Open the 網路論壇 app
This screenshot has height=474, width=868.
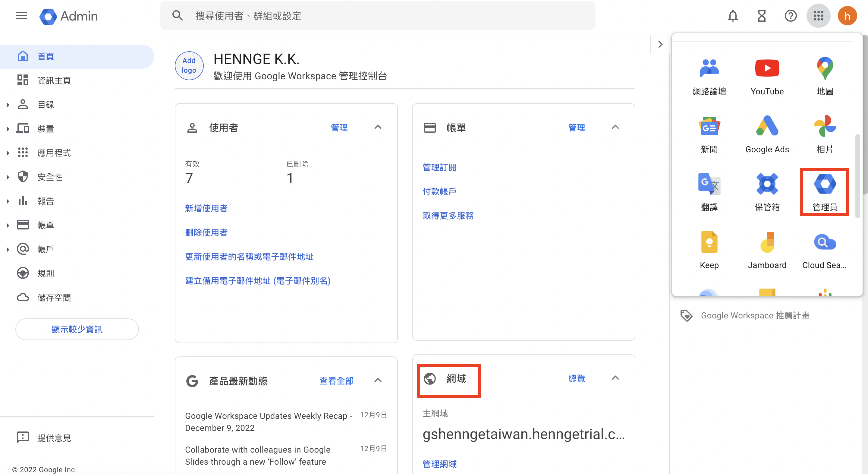point(709,77)
